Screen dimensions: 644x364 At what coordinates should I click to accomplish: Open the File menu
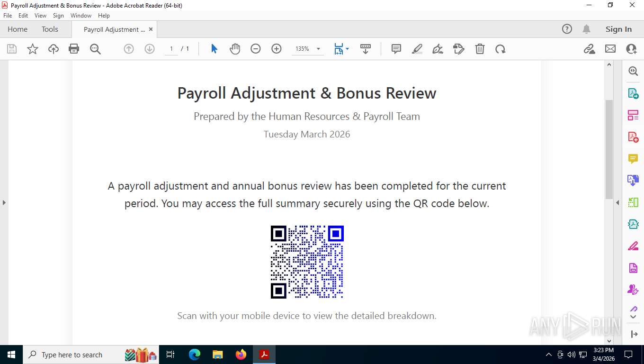[x=8, y=16]
